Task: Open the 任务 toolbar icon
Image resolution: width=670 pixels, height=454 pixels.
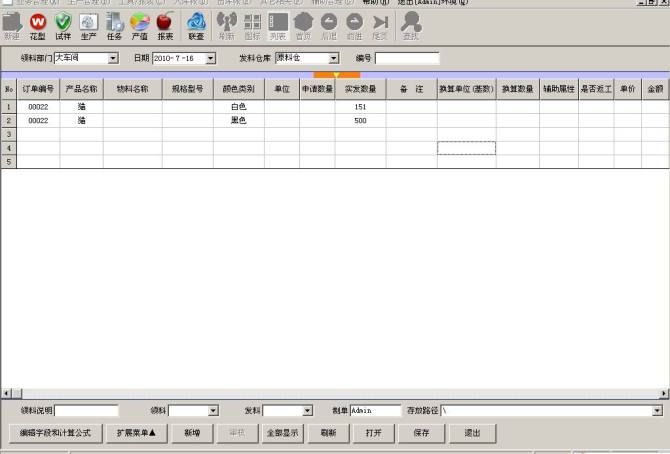Action: click(x=115, y=24)
